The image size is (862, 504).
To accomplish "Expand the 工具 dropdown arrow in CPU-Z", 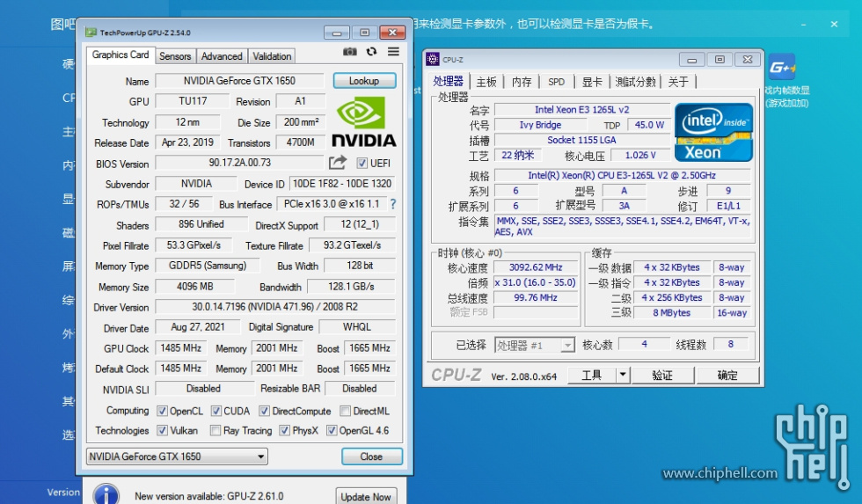I will click(623, 376).
